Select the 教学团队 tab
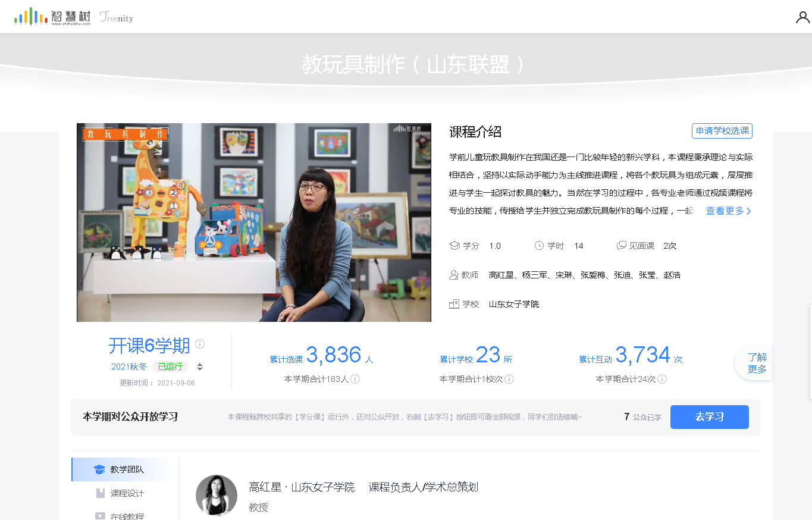This screenshot has height=520, width=812. [x=126, y=469]
